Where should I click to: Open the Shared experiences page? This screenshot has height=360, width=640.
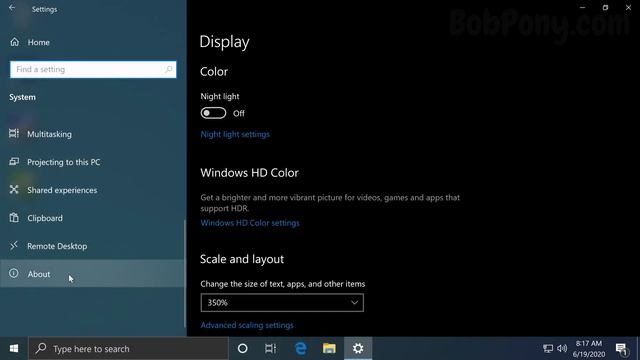tap(92, 190)
